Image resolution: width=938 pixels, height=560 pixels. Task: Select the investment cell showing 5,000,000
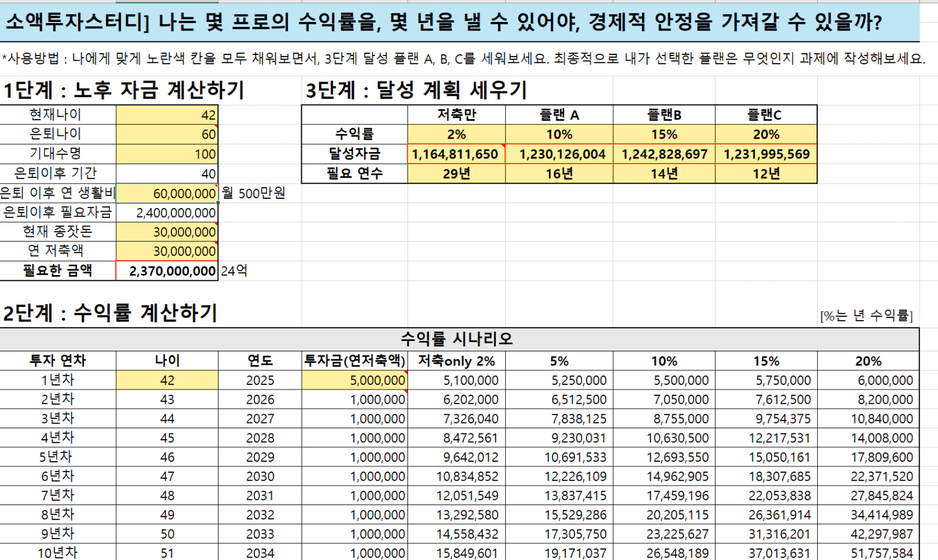[354, 380]
